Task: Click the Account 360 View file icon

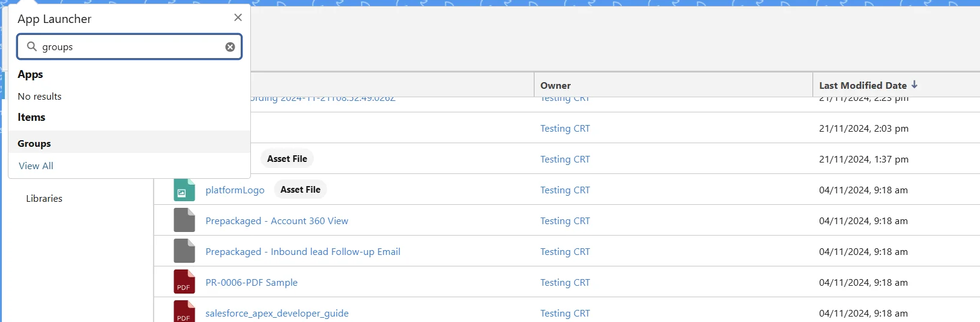Action: tap(184, 221)
